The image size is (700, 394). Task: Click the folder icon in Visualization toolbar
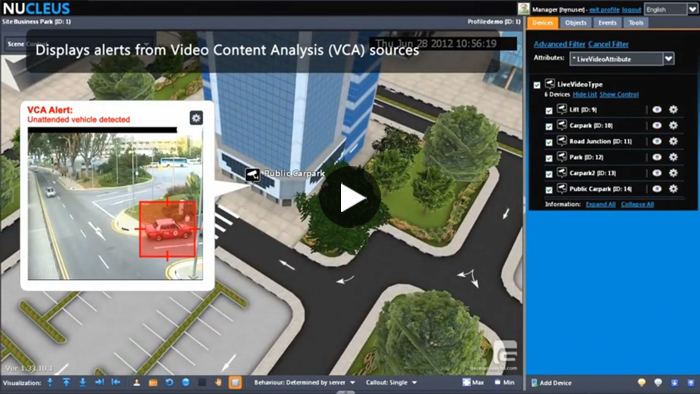(x=153, y=382)
